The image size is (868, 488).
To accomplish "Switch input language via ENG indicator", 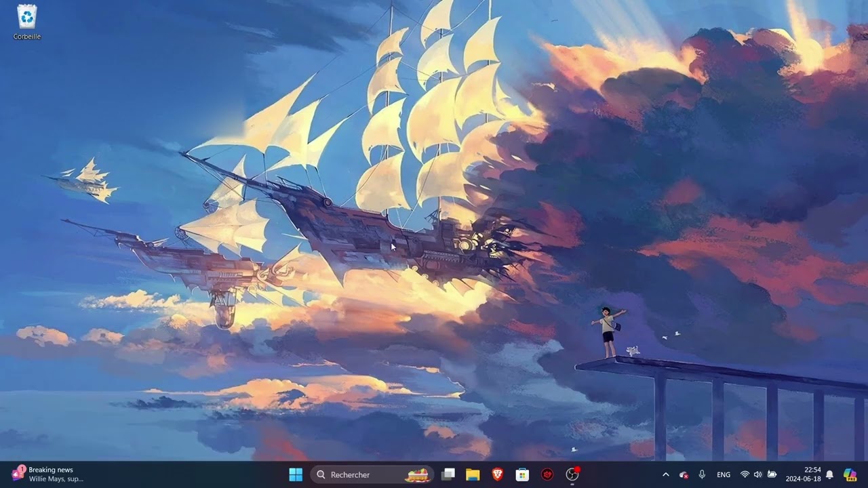I will pyautogui.click(x=724, y=474).
